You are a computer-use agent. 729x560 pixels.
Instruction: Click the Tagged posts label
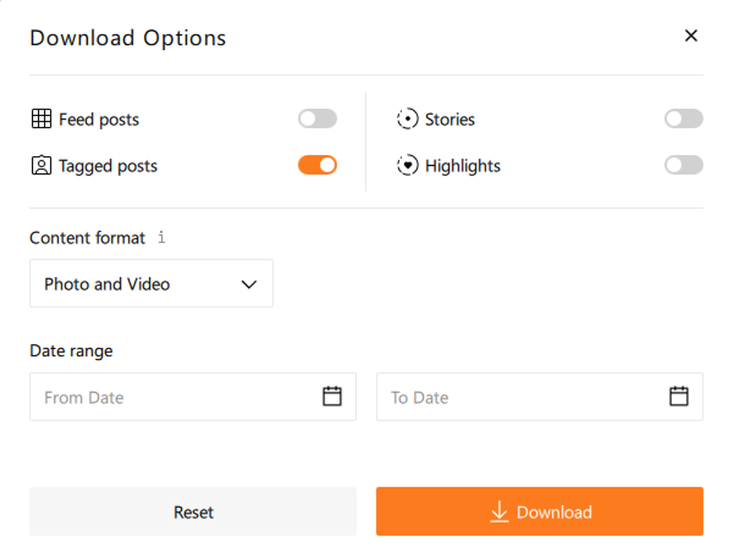(x=108, y=166)
